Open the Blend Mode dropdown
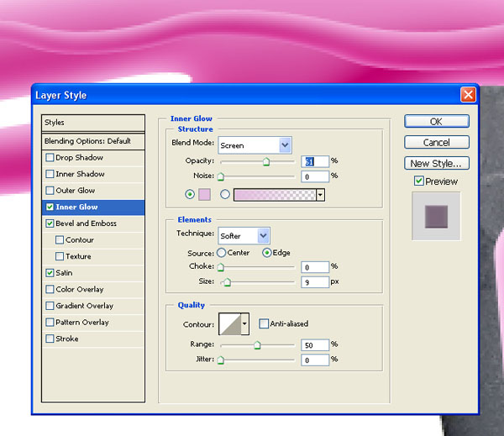 pyautogui.click(x=255, y=145)
